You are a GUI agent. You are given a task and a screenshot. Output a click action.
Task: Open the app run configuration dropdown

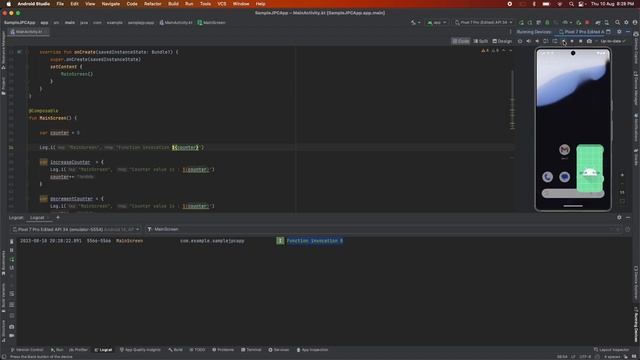click(437, 22)
